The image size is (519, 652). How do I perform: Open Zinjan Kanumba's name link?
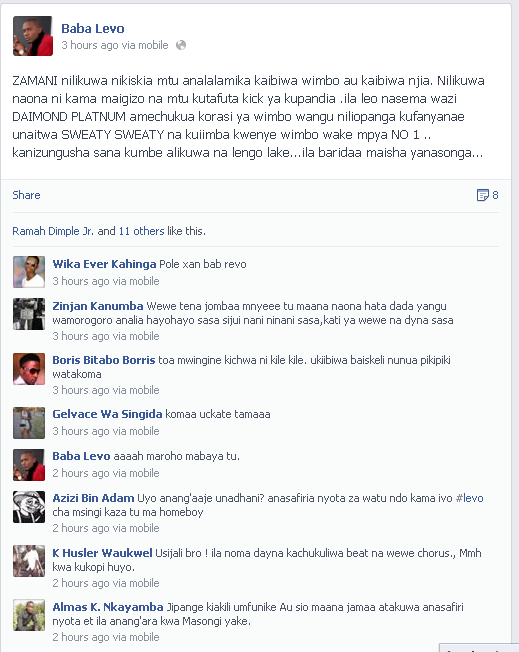[98, 306]
